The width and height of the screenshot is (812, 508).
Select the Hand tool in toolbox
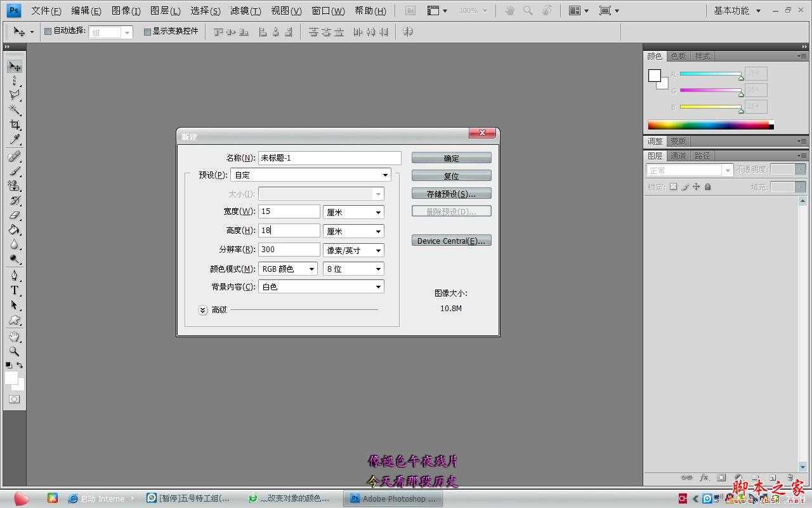(x=14, y=337)
